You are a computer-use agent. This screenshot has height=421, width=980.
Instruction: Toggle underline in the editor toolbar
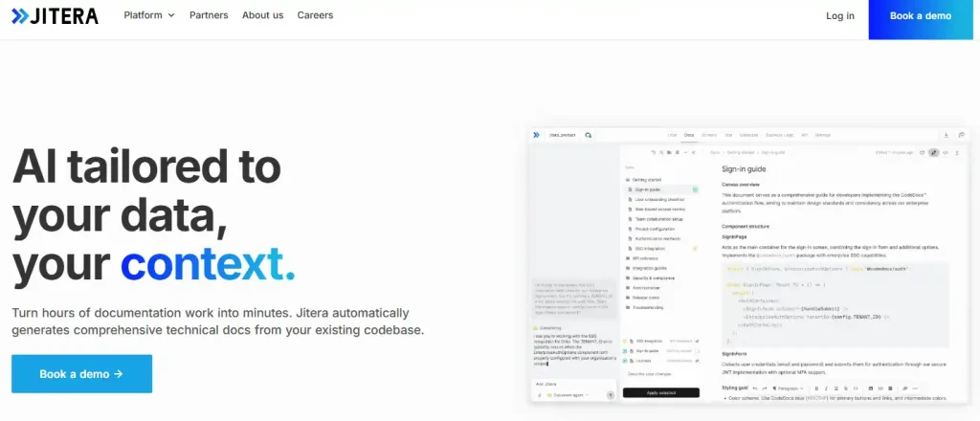836,388
